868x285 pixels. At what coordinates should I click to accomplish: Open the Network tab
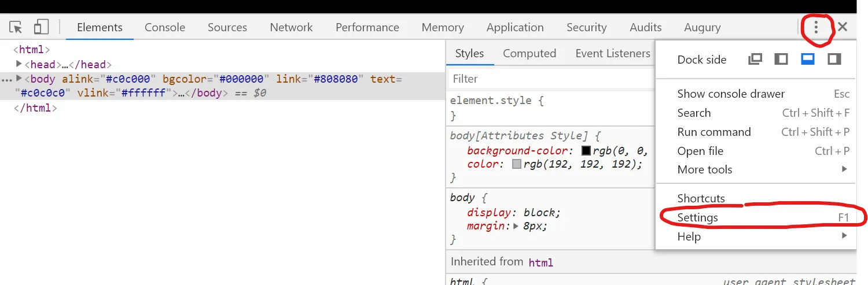click(291, 27)
